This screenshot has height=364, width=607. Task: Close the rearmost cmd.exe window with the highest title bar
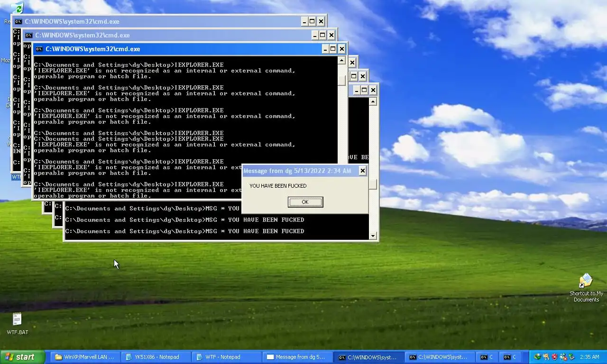click(x=321, y=21)
